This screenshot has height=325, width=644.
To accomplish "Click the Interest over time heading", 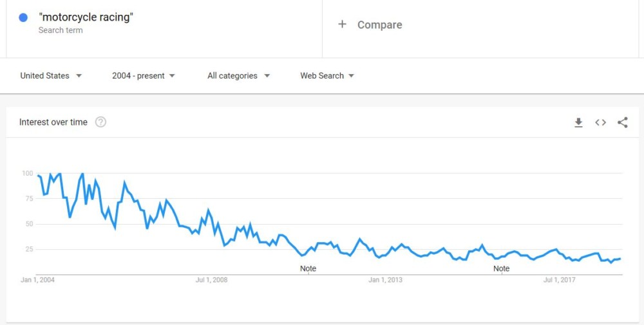I will pyautogui.click(x=53, y=122).
